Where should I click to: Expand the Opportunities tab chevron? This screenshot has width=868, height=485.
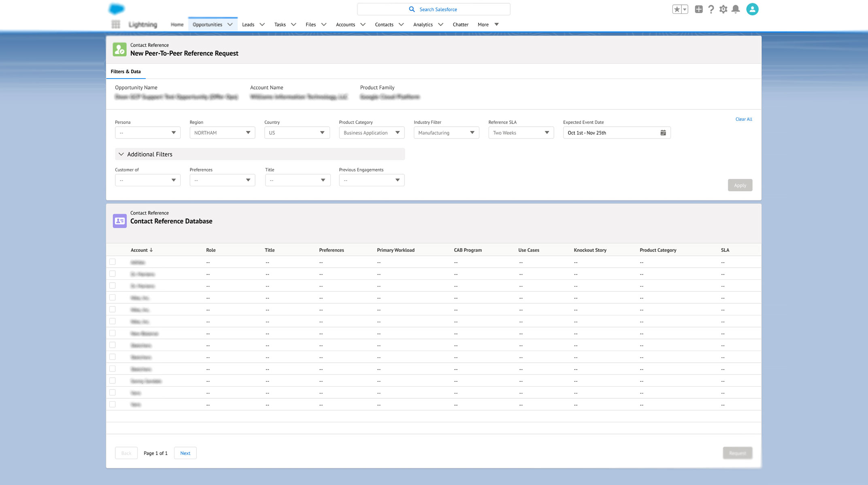click(x=230, y=24)
